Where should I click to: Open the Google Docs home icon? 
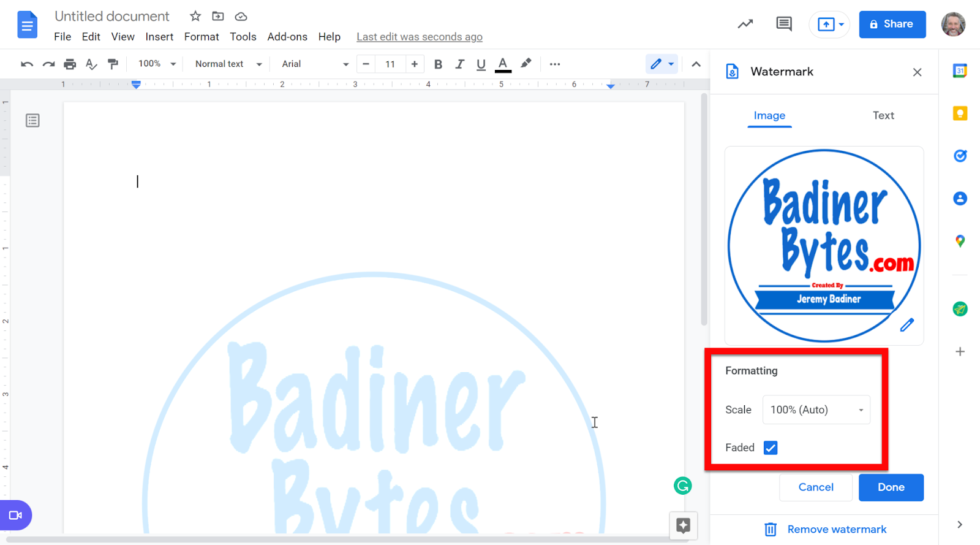(27, 25)
